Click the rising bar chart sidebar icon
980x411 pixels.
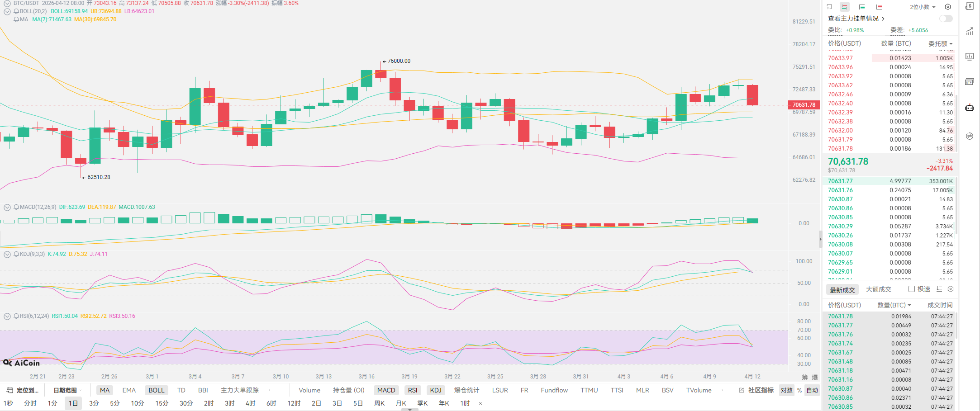(x=970, y=31)
